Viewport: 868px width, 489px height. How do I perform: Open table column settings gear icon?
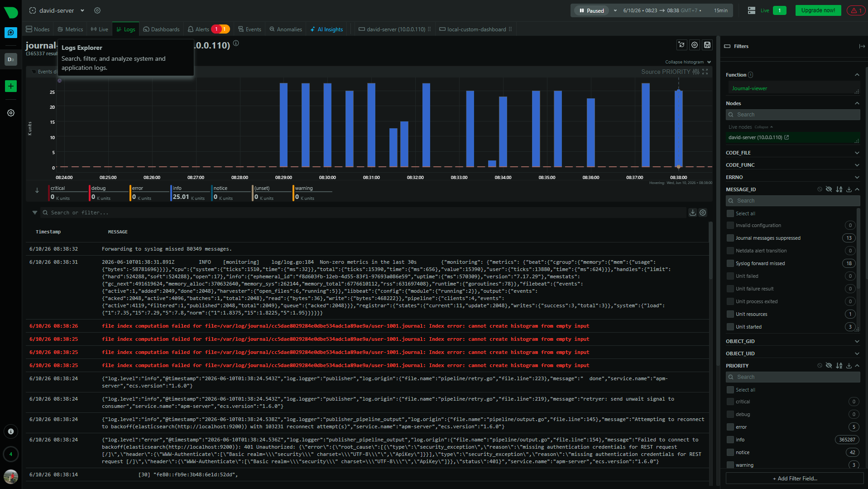703,213
